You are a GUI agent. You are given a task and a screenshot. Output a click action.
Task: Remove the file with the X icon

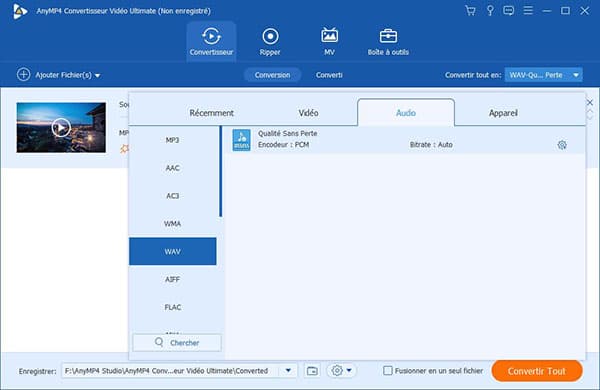590,103
